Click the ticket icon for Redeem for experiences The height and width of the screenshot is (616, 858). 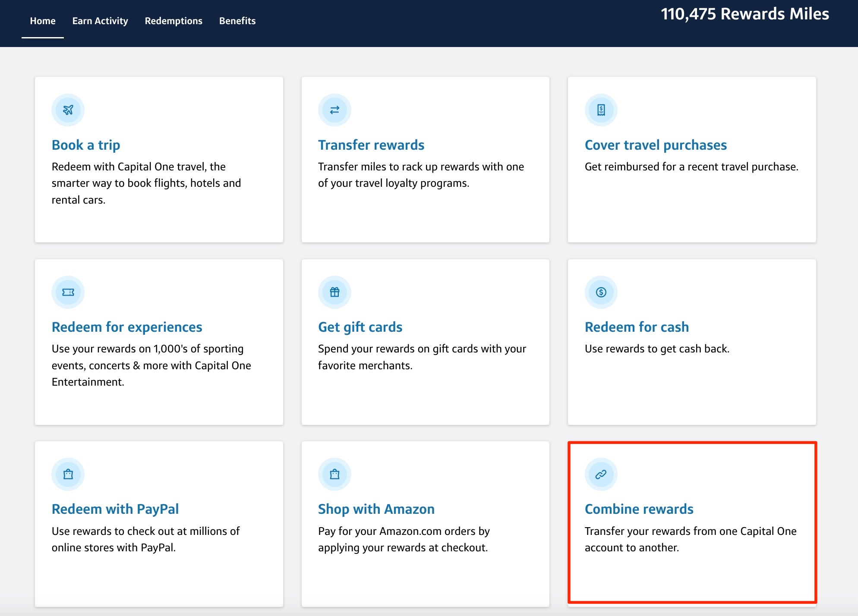point(68,292)
